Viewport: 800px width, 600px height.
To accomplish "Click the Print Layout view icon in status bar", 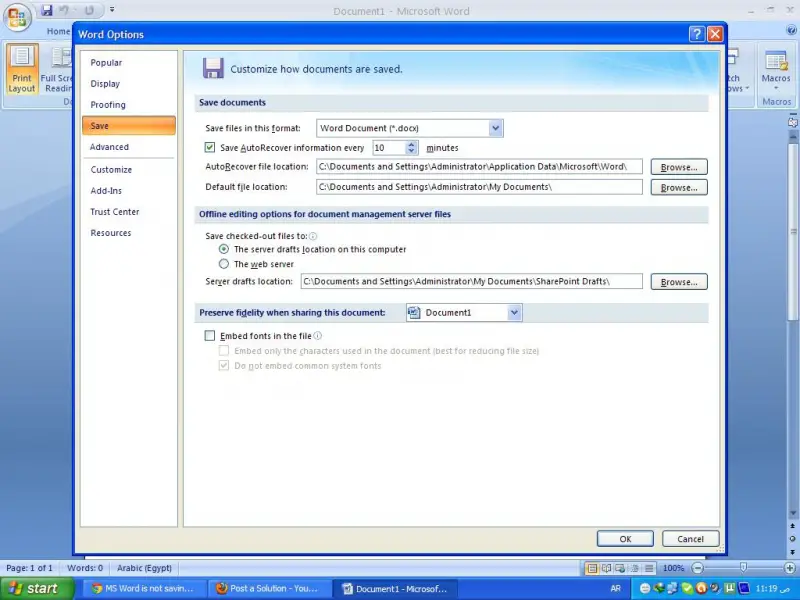I will click(x=592, y=568).
